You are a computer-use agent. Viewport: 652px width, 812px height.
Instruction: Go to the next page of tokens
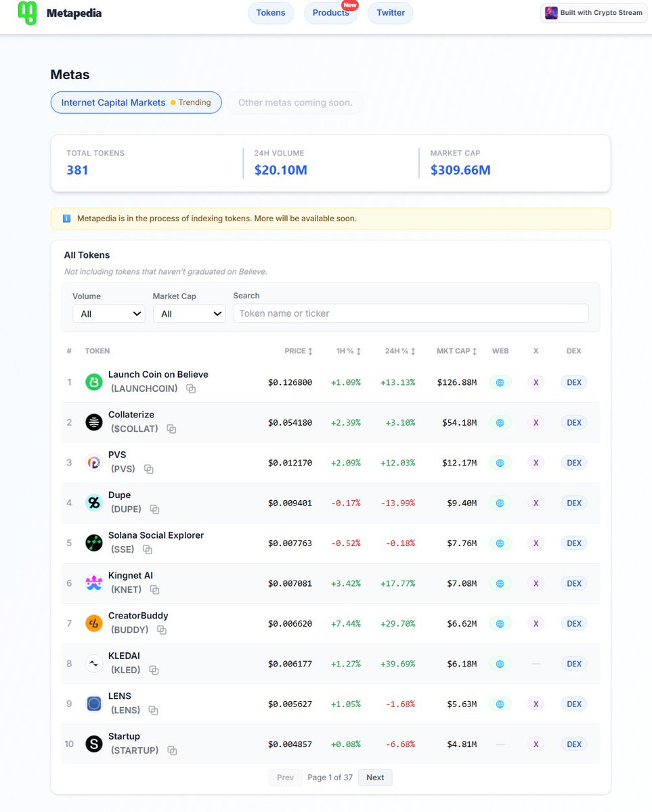click(x=375, y=777)
